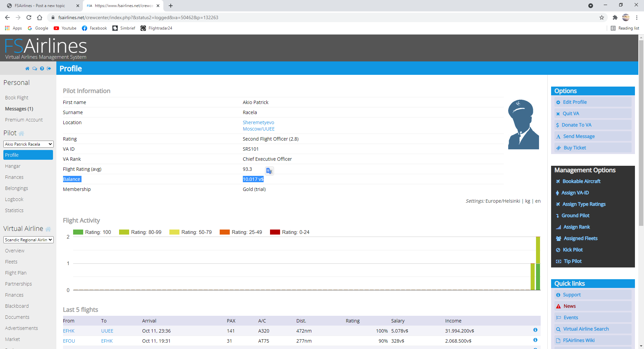The height and width of the screenshot is (349, 644).
Task: Switch to FSAirlines Post a new topic tab
Action: 40,6
